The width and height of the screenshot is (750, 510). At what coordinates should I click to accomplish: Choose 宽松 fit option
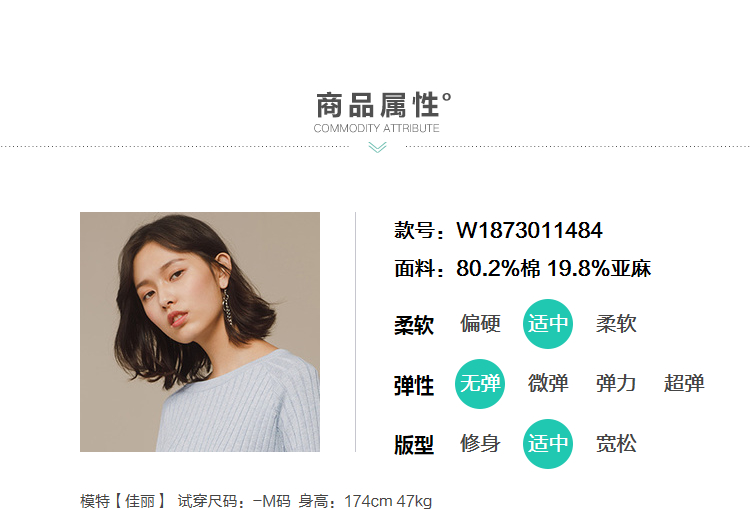click(x=616, y=443)
